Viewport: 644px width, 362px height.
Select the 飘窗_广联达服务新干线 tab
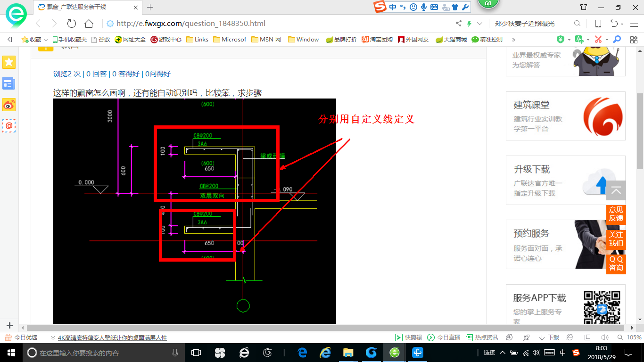pos(88,7)
